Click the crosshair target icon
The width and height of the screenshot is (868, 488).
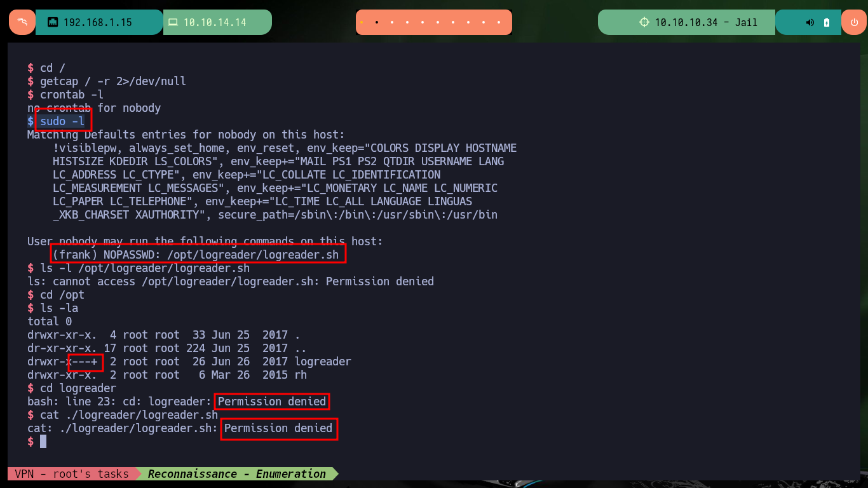(644, 22)
